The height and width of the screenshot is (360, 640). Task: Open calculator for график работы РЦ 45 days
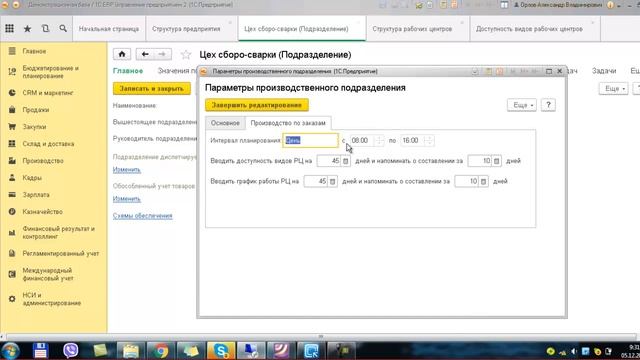(x=333, y=181)
